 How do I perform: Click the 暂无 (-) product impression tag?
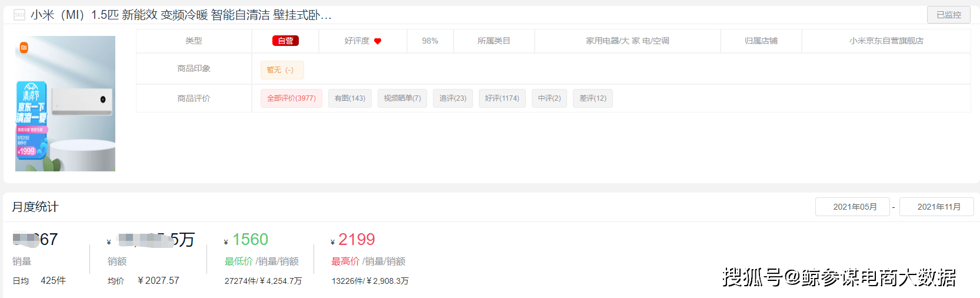282,70
